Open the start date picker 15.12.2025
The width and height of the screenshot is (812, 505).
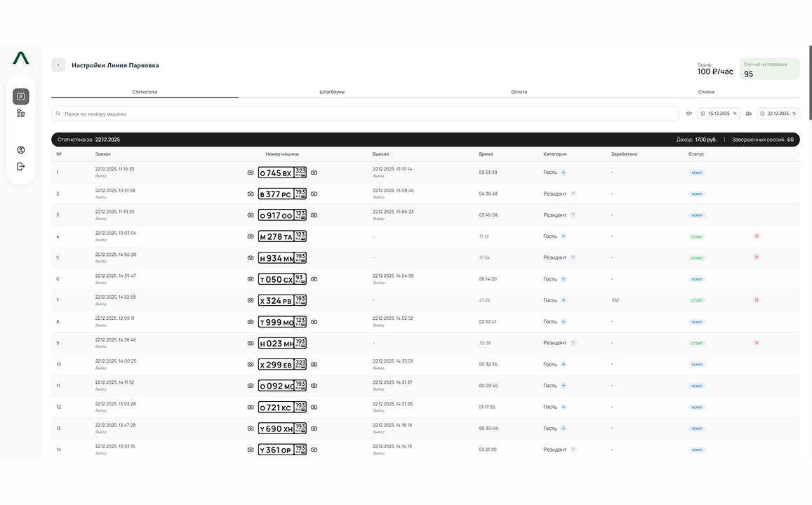pyautogui.click(x=714, y=114)
